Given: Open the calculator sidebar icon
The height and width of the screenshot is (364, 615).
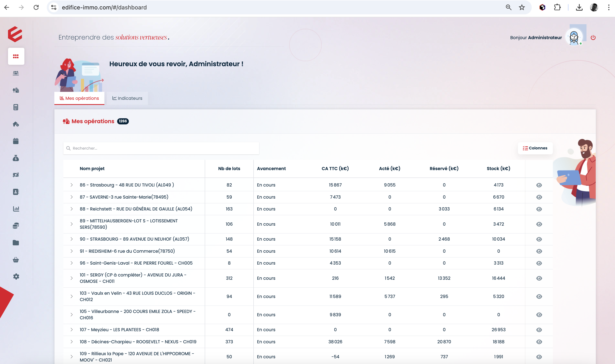Looking at the screenshot, I should [x=16, y=107].
